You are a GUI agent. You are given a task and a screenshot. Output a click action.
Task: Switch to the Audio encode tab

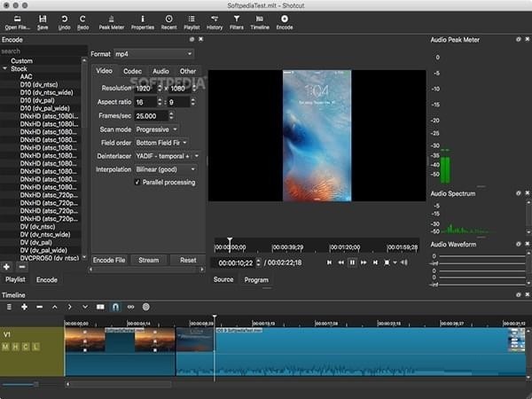pyautogui.click(x=160, y=71)
